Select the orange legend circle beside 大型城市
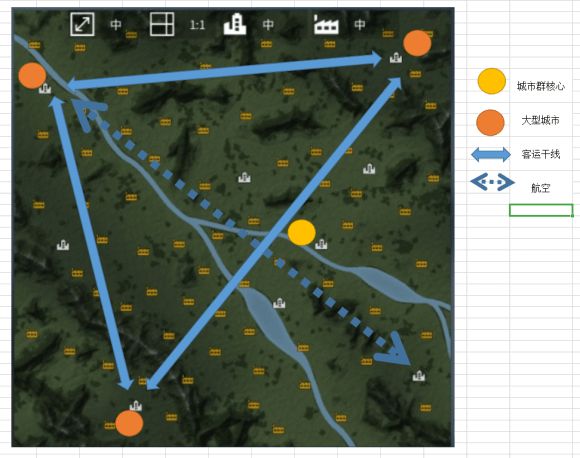580x458 pixels. point(490,122)
